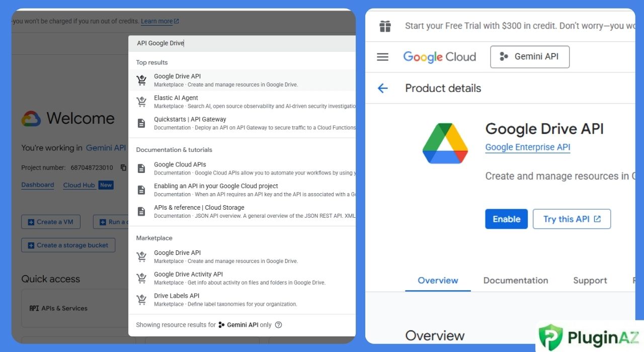
Task: Click the back arrow beside Product details
Action: pyautogui.click(x=382, y=89)
